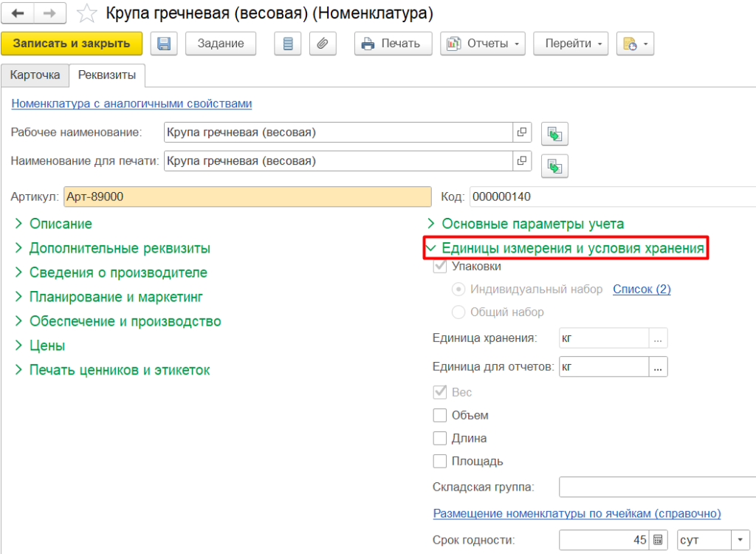
Task: Open the Список (2) link
Action: [642, 289]
